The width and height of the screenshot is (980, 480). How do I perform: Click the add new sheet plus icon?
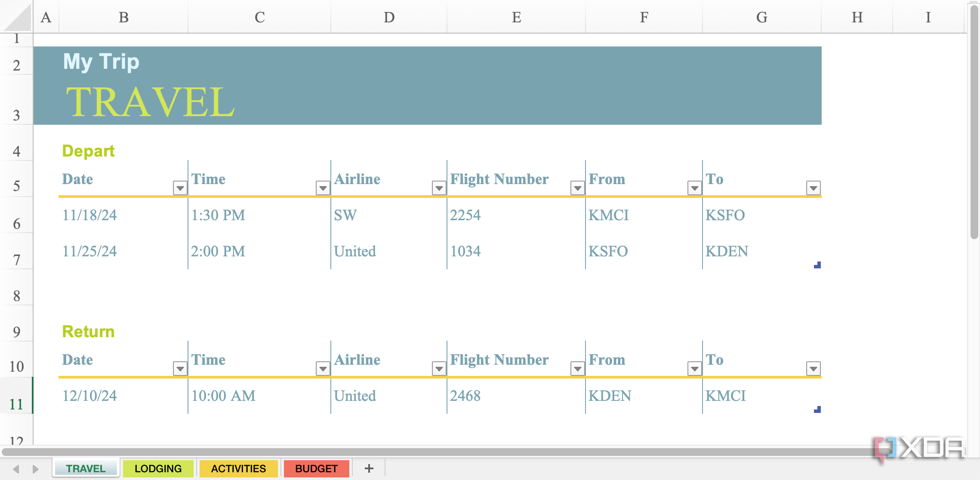pos(369,468)
